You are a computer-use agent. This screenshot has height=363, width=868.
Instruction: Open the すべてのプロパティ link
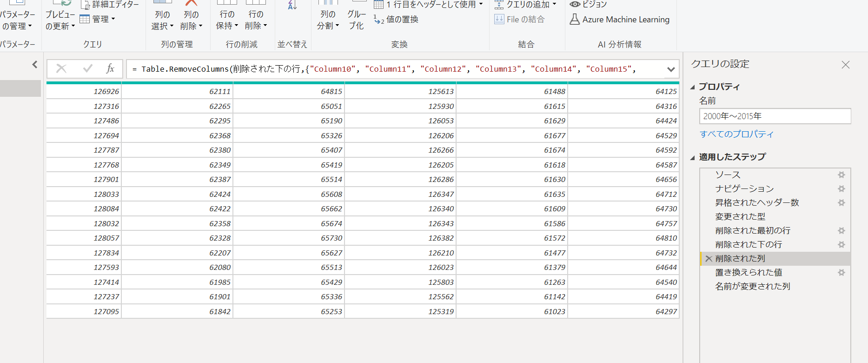click(736, 134)
